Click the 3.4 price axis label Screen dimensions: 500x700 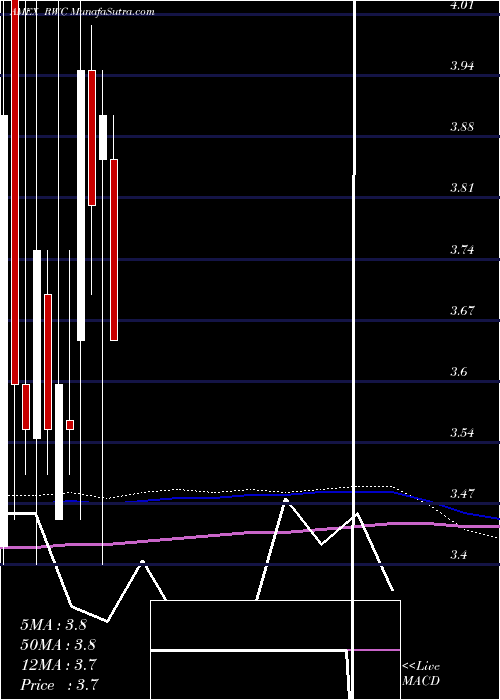pyautogui.click(x=459, y=555)
